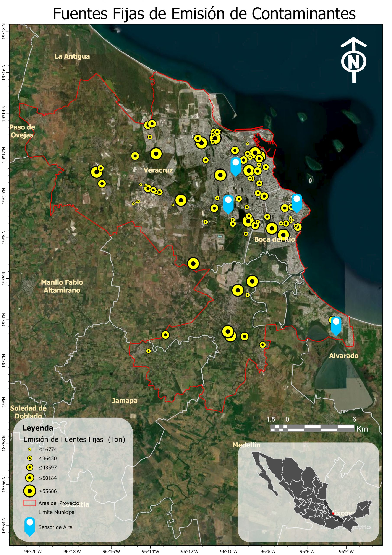
Task: Click the Paso de Ovejas label
Action: click(22, 131)
